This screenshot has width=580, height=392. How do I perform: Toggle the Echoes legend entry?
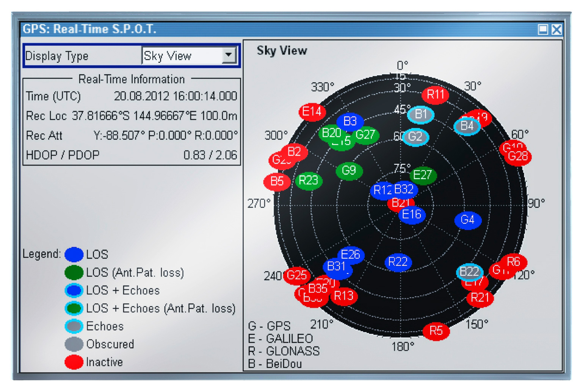point(74,326)
